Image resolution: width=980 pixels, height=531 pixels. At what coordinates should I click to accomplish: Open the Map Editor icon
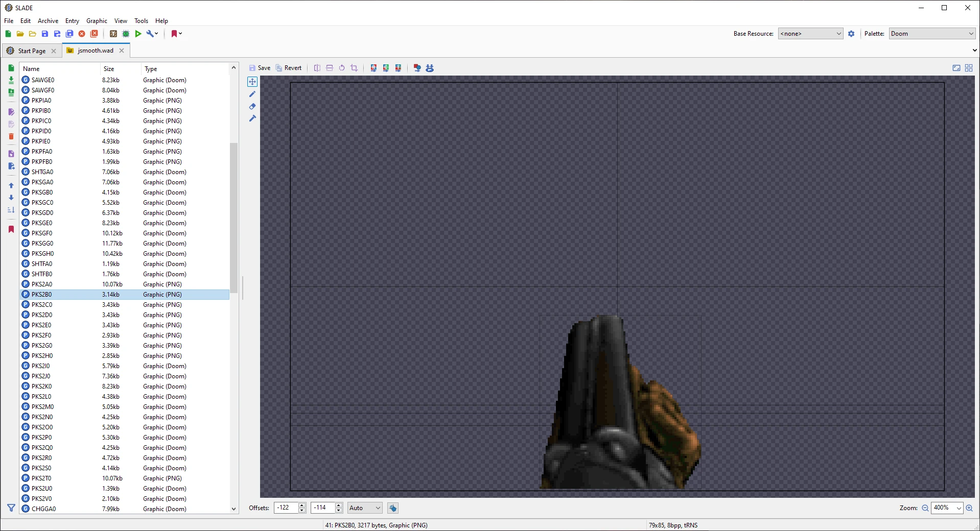tap(126, 34)
